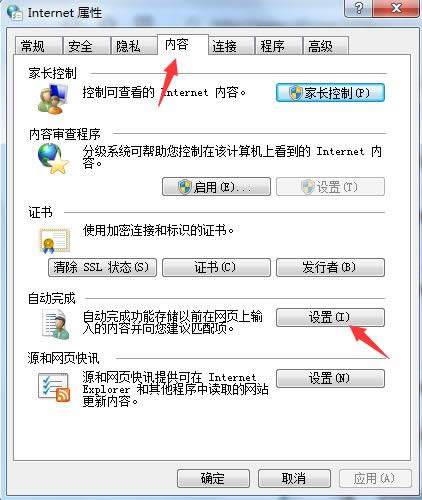Switch to the 连接 tab
The height and width of the screenshot is (500, 422).
click(x=231, y=46)
